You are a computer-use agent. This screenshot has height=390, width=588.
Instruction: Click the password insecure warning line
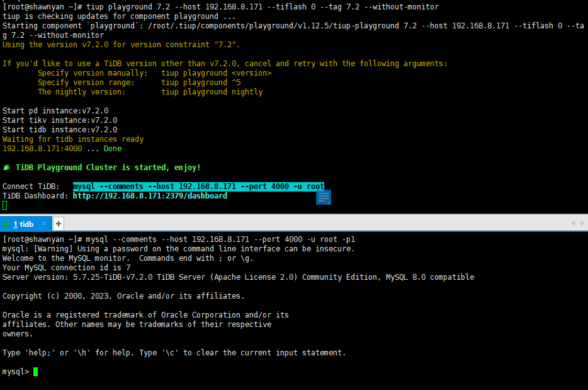pyautogui.click(x=179, y=249)
